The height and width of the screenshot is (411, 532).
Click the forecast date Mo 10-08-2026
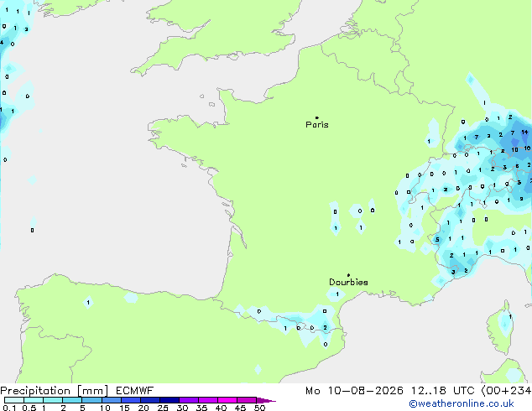(x=355, y=391)
